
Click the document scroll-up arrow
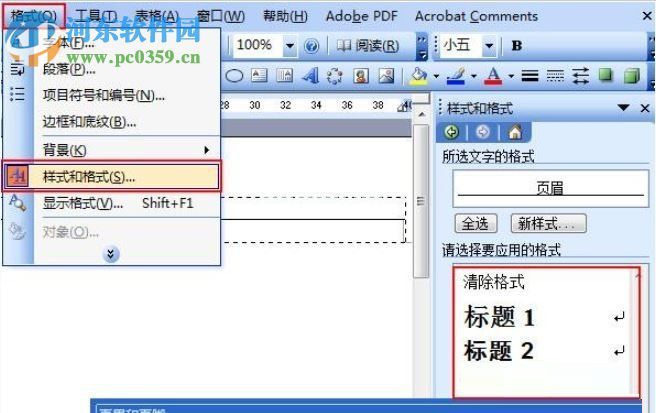tap(422, 114)
